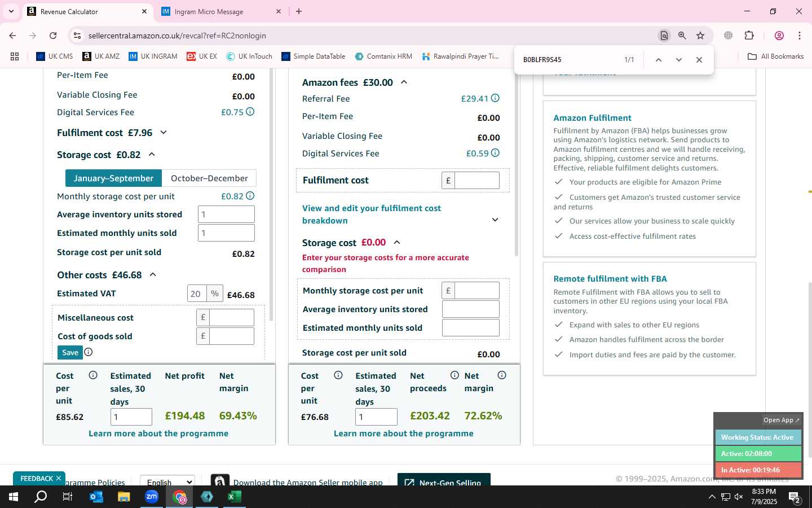Open Chrome extensions puzzle icon
Screen dimensions: 812x508
click(x=749, y=36)
